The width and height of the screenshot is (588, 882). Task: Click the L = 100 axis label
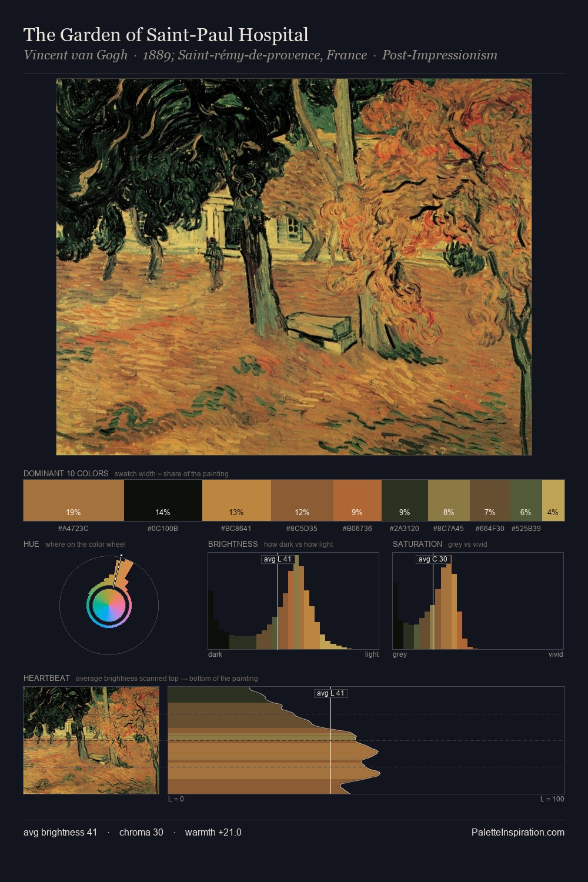pos(552,799)
